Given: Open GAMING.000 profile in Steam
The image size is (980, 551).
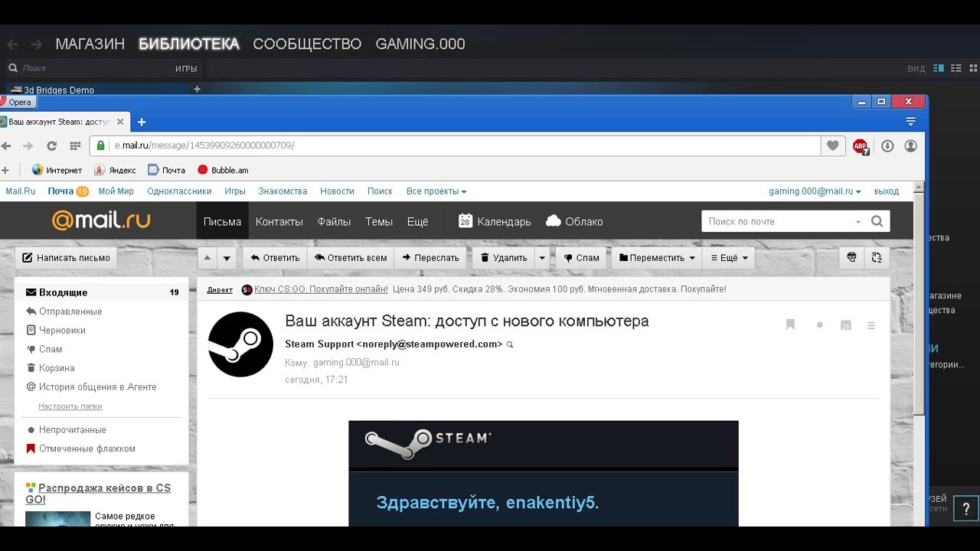Looking at the screenshot, I should point(420,44).
